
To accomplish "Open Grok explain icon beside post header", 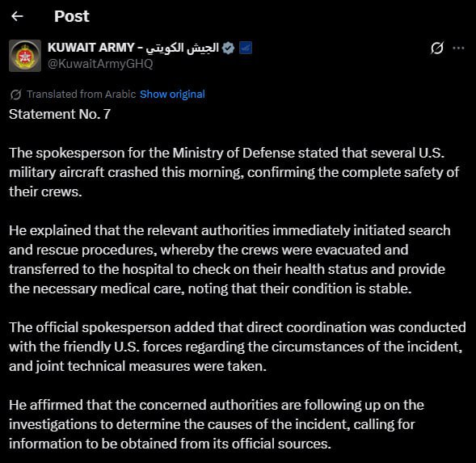I will pos(437,48).
